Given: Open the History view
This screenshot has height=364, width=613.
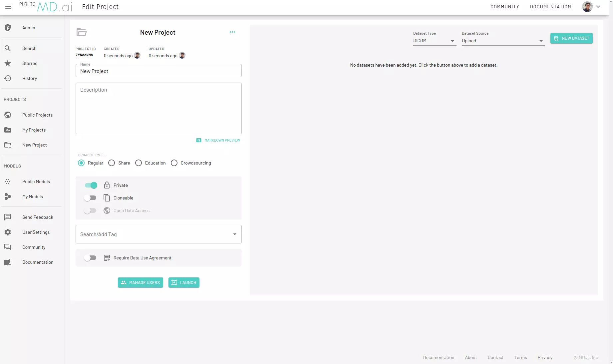Looking at the screenshot, I should [x=29, y=78].
